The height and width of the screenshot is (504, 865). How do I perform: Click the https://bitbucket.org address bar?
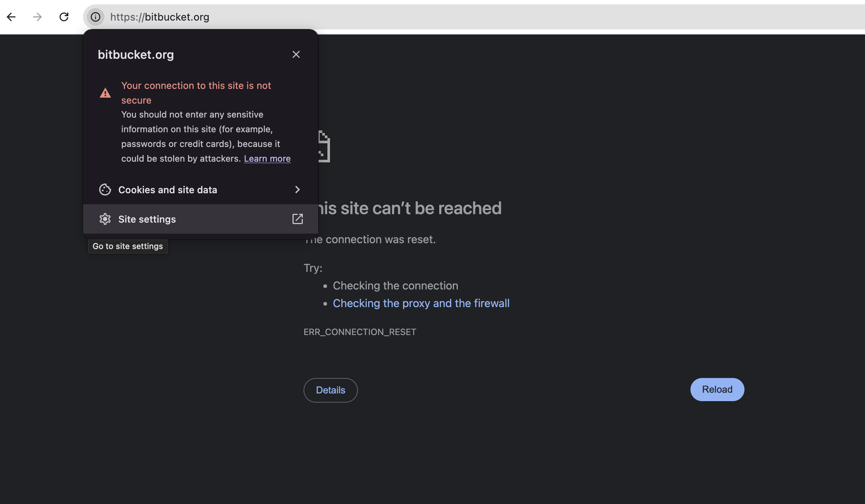(x=474, y=17)
